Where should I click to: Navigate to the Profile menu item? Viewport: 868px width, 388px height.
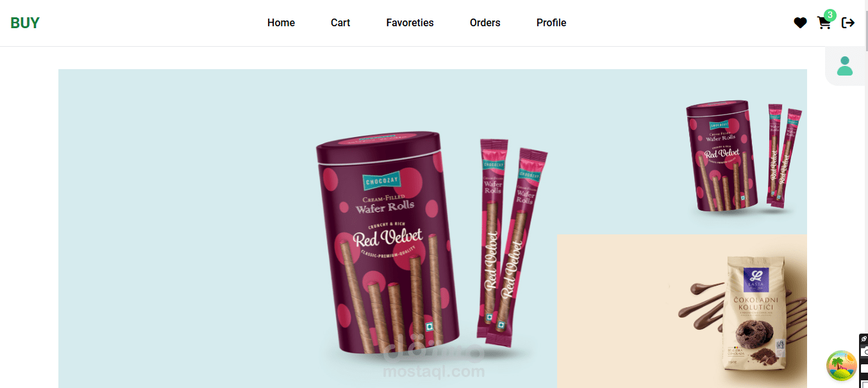pos(551,23)
